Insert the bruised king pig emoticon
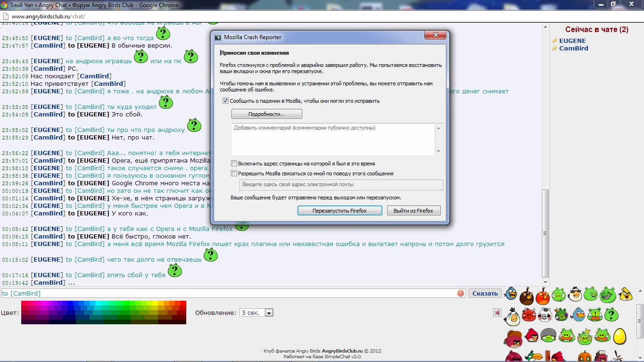Image resolution: width=644 pixels, height=362 pixels. [x=561, y=314]
